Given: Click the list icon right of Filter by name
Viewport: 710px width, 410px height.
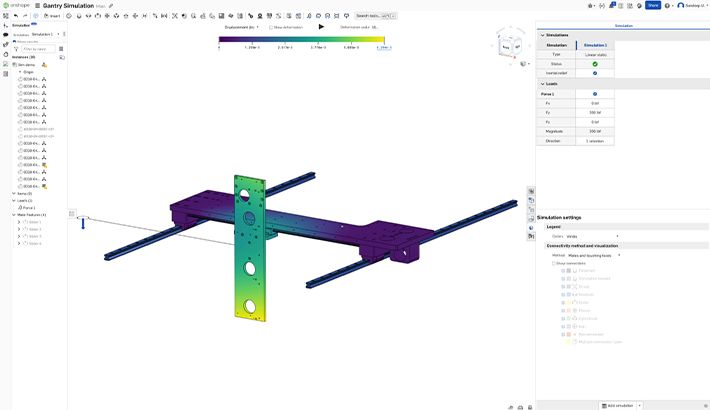Looking at the screenshot, I should [x=61, y=49].
